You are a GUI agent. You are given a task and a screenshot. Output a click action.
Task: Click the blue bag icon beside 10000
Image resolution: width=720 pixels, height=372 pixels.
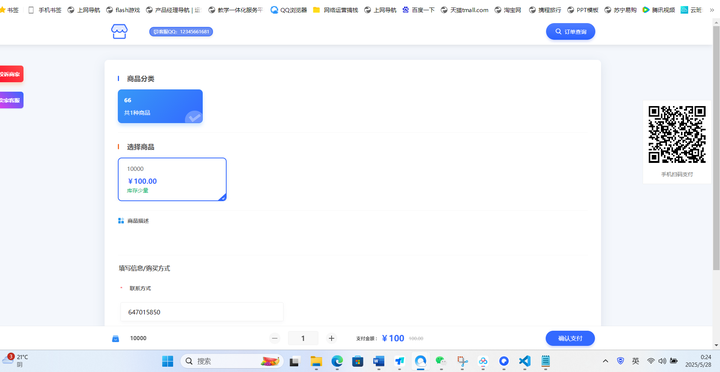pyautogui.click(x=116, y=338)
